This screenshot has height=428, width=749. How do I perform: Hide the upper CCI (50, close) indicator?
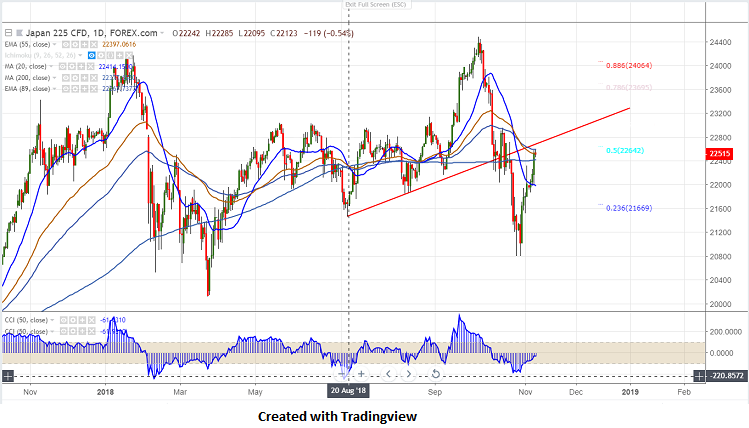(64, 320)
